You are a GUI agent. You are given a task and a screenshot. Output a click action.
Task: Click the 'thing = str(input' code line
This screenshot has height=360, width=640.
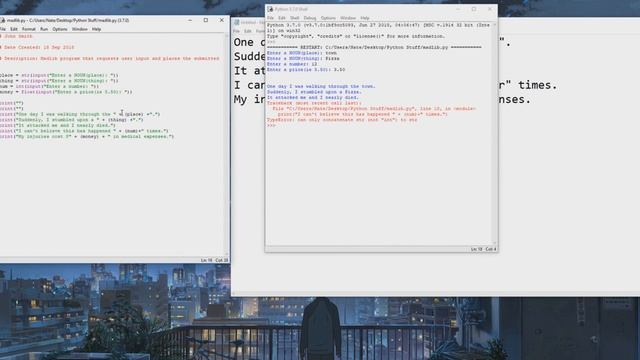pyautogui.click(x=59, y=81)
